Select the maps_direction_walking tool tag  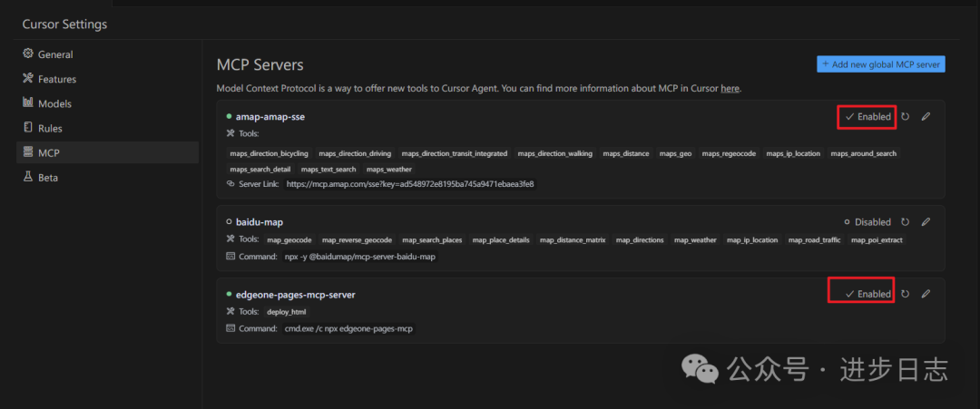555,153
